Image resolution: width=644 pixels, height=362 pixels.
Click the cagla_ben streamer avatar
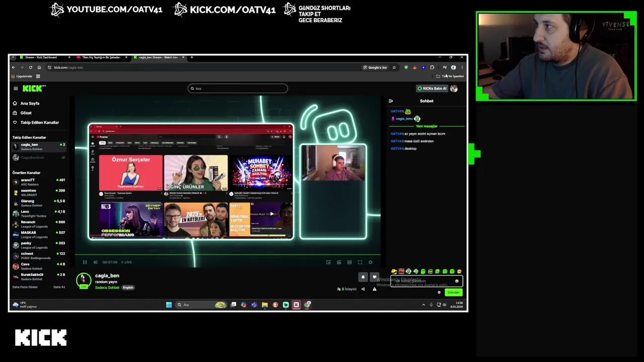tap(84, 280)
